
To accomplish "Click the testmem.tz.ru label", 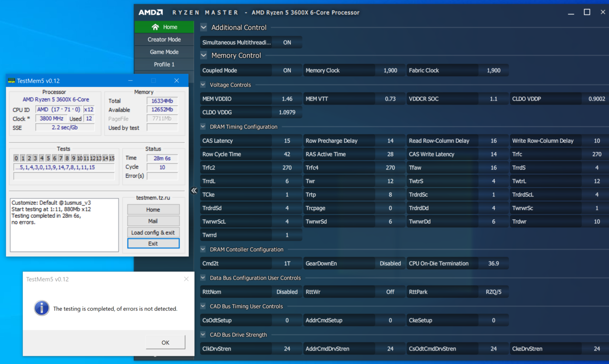I will [153, 197].
